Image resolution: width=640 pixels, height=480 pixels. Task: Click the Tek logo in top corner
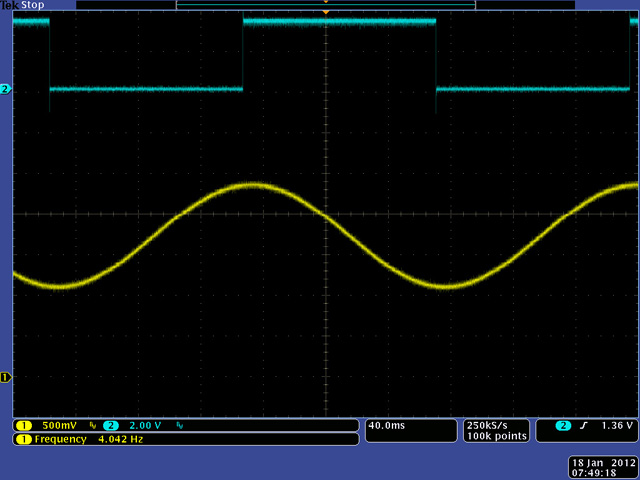(10, 5)
